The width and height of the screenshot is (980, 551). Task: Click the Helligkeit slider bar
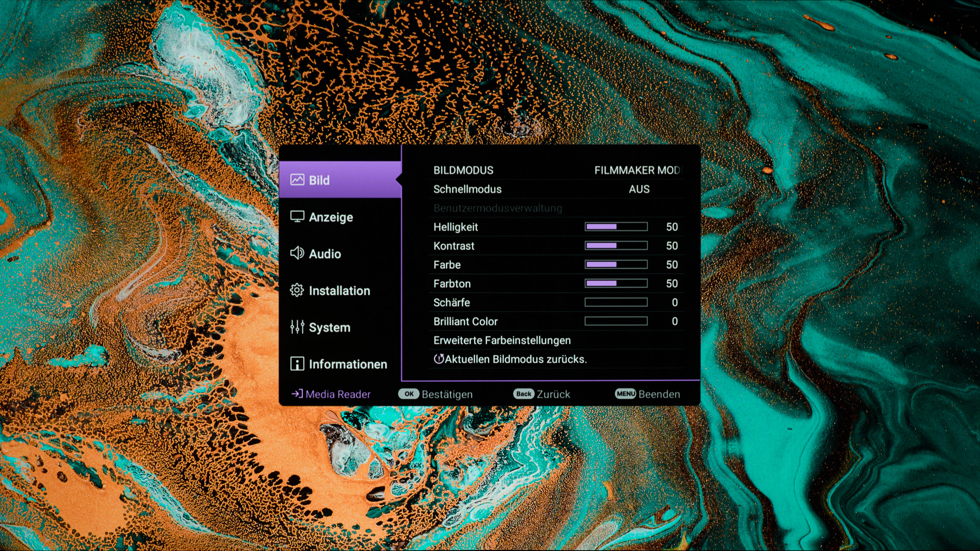point(616,227)
